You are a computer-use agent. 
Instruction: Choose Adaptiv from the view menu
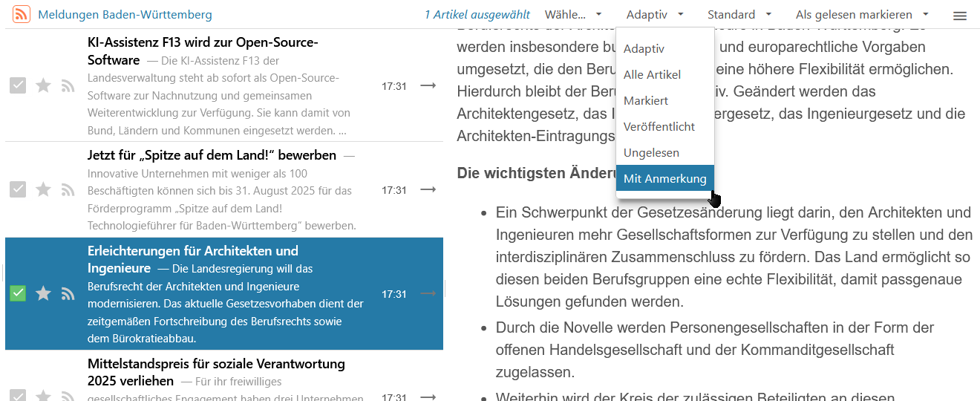665,48
